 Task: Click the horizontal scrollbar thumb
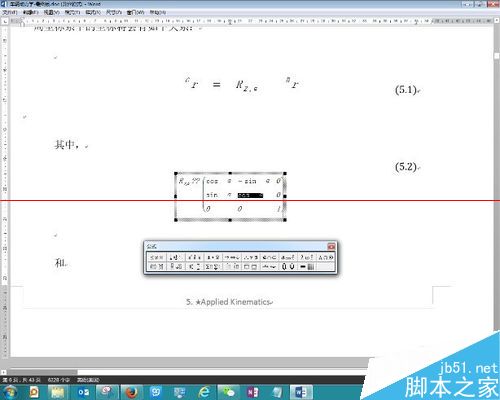[42, 372]
